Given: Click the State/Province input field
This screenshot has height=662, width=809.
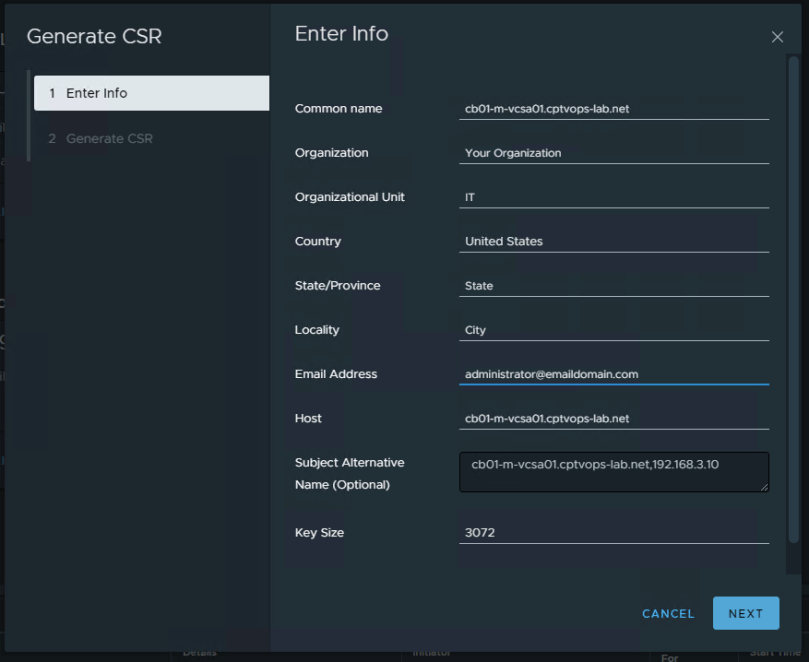Looking at the screenshot, I should (x=613, y=286).
